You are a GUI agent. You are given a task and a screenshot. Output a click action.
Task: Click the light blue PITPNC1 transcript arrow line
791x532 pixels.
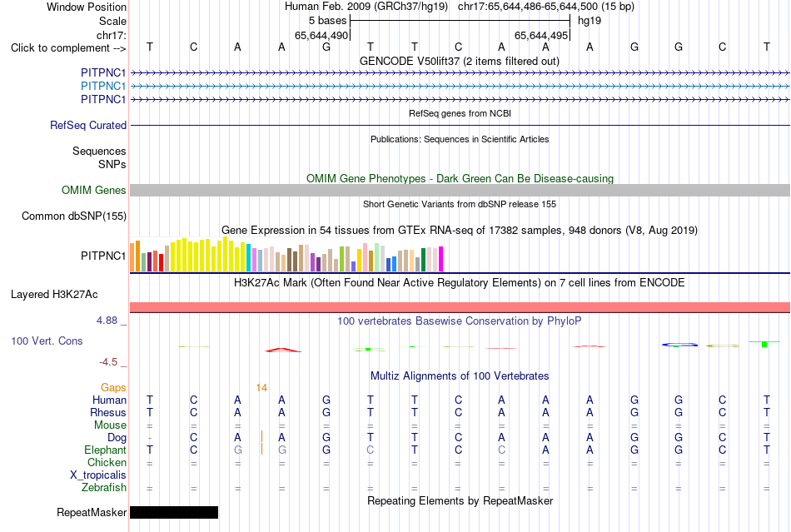460,87
